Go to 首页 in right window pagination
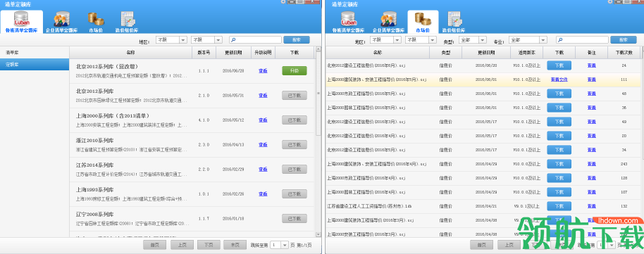 [x=481, y=245]
